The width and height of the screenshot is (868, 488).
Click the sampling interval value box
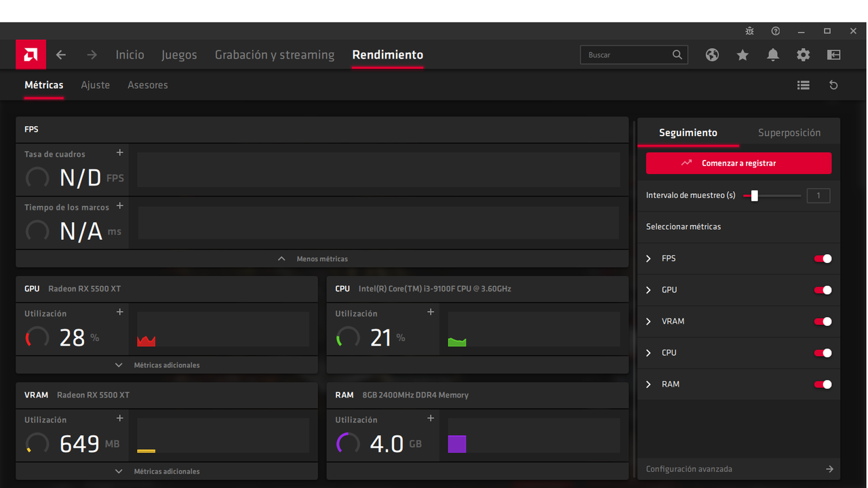click(x=818, y=196)
